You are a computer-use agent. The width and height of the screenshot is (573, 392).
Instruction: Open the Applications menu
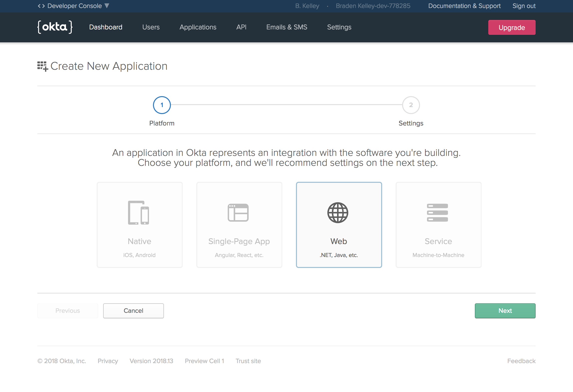198,27
